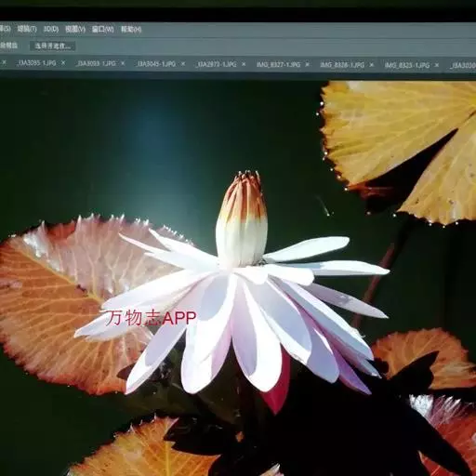Open the 选择(S) select menu
The image size is (476, 476).
pos(5,29)
